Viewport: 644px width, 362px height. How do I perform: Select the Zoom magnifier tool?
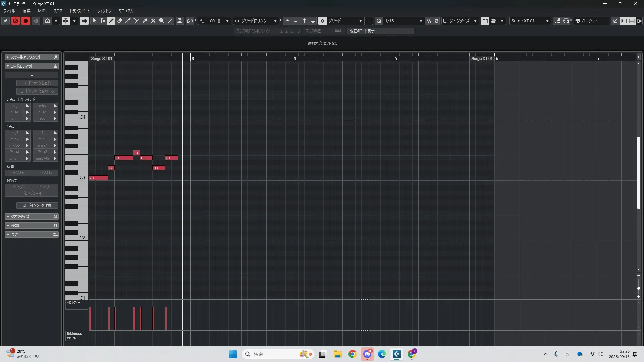[162, 21]
